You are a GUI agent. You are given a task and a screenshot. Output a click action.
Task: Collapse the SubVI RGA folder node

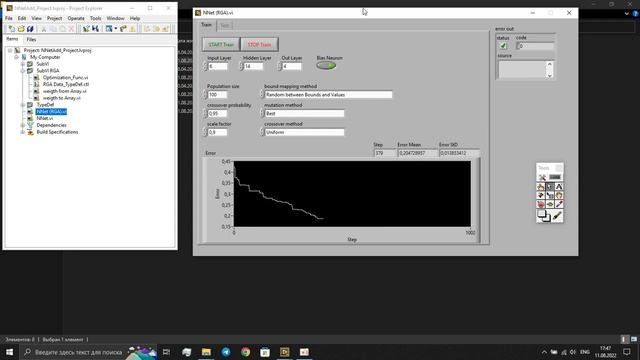(x=23, y=71)
